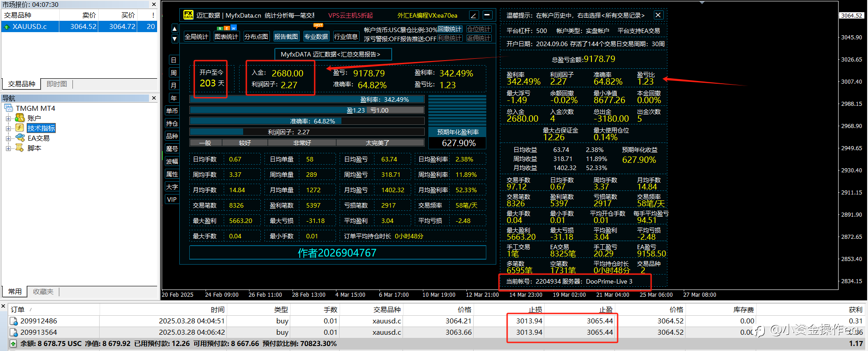
Task: Select the 年 yearly period button
Action: click(173, 98)
